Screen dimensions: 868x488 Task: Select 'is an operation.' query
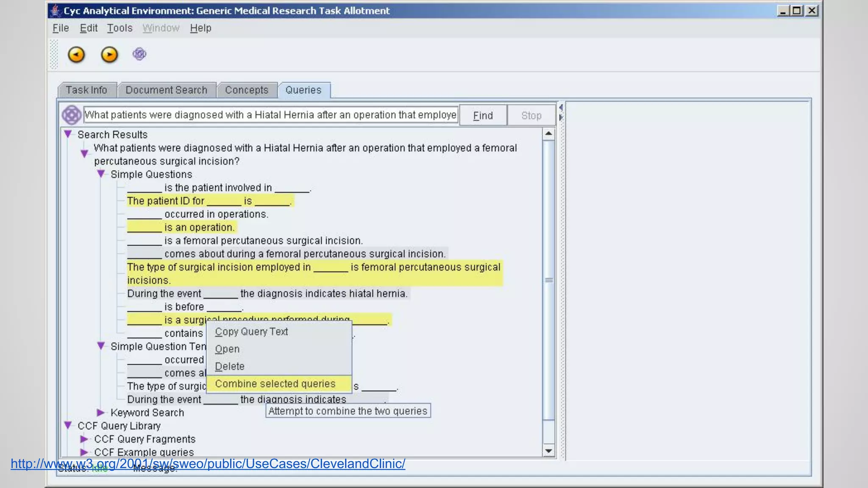(x=181, y=227)
